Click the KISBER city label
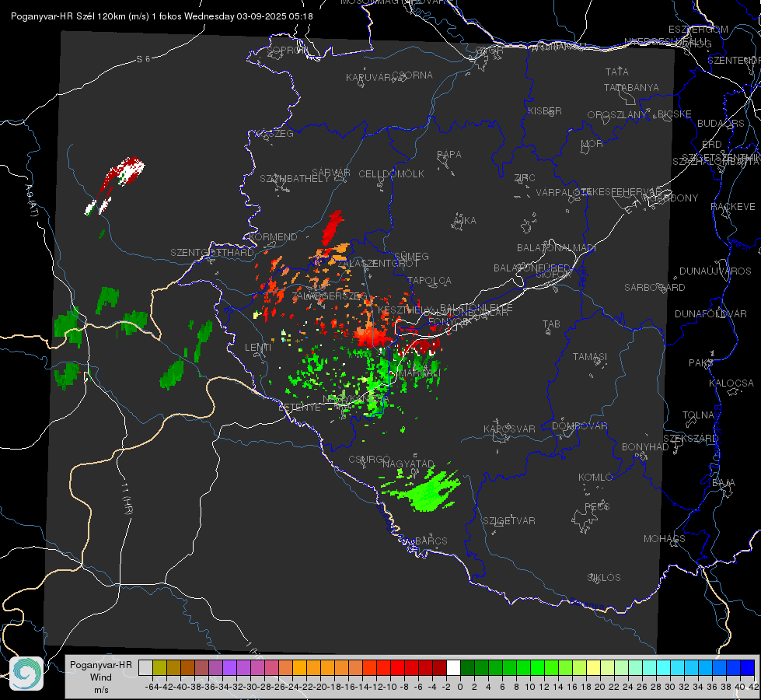This screenshot has height=700, width=761. tap(545, 110)
